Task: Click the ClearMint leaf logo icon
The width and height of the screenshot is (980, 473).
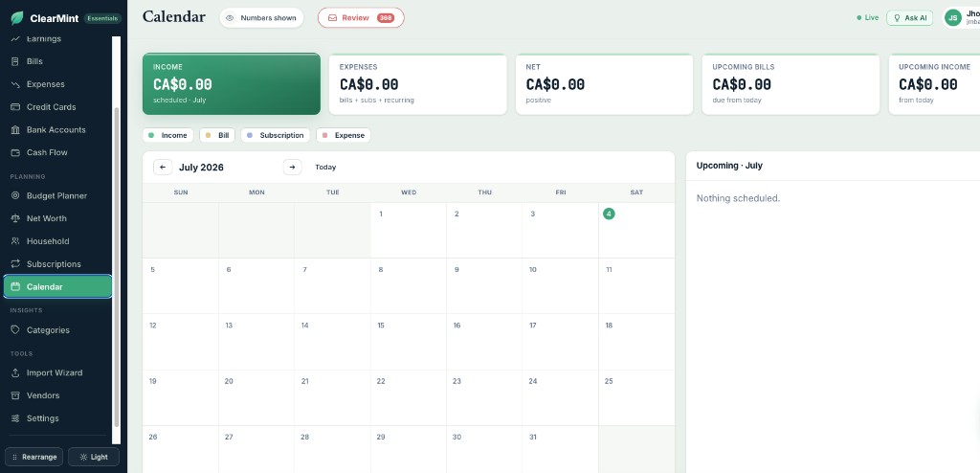Action: point(17,17)
